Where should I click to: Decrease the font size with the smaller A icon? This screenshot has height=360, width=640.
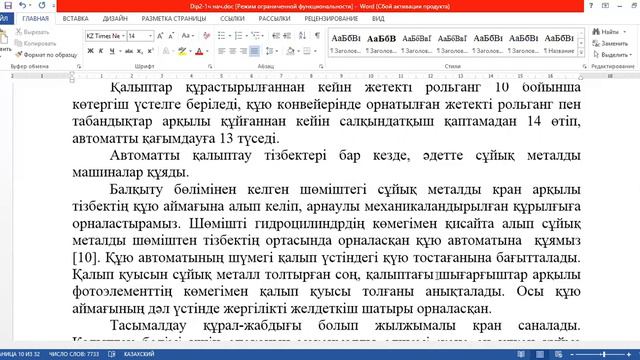tap(171, 36)
